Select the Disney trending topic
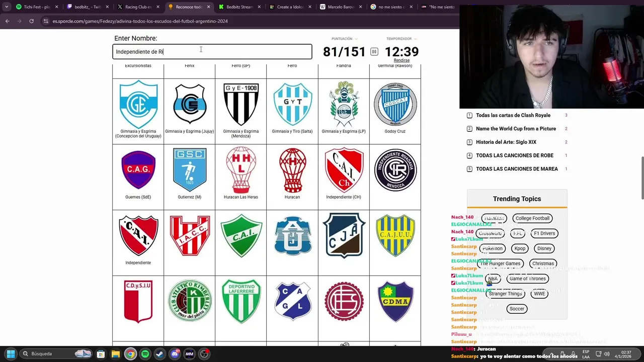This screenshot has height=362, width=644. coord(544,248)
